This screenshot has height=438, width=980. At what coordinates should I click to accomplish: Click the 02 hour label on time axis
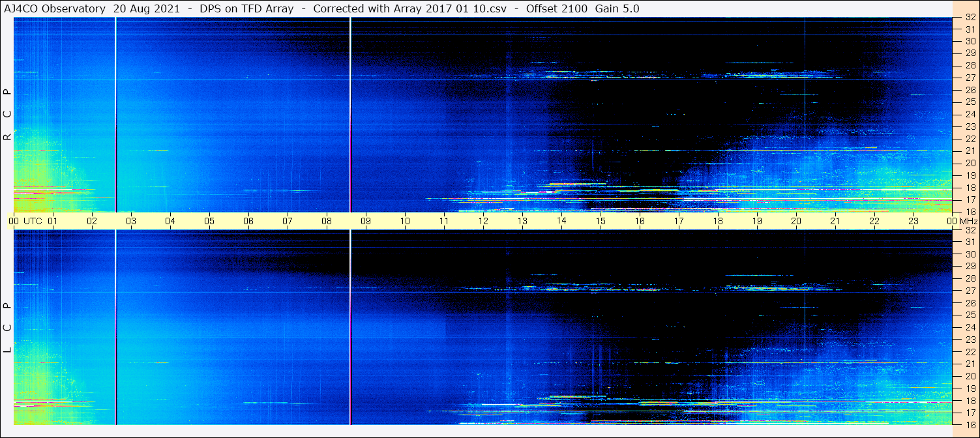(92, 221)
